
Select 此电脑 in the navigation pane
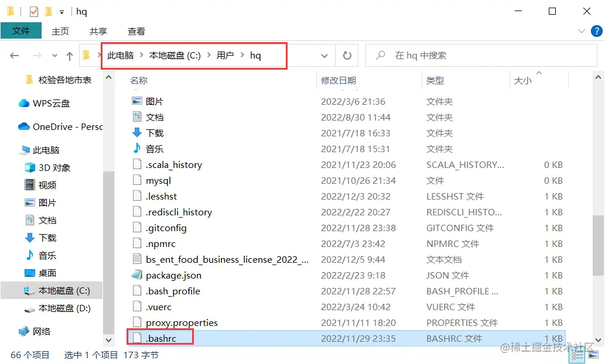click(x=46, y=150)
